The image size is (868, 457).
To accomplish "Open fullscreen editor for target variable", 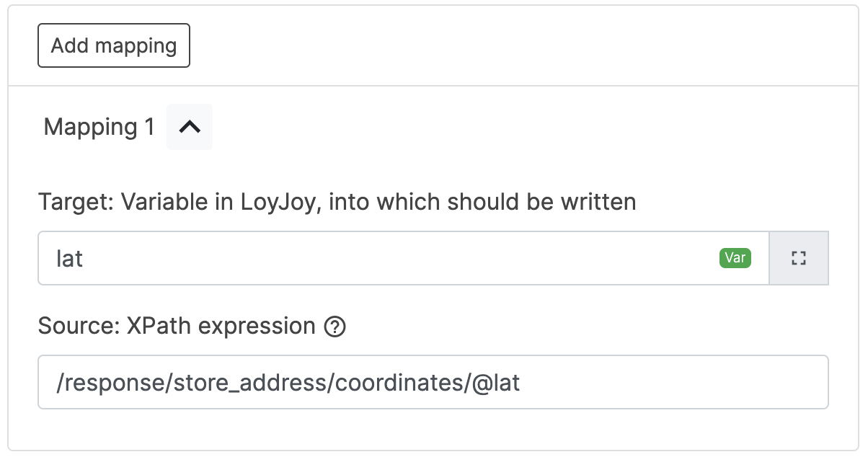I will (x=798, y=258).
